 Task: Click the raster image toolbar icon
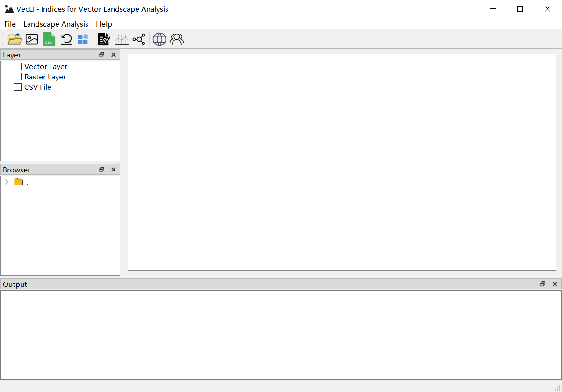click(32, 39)
